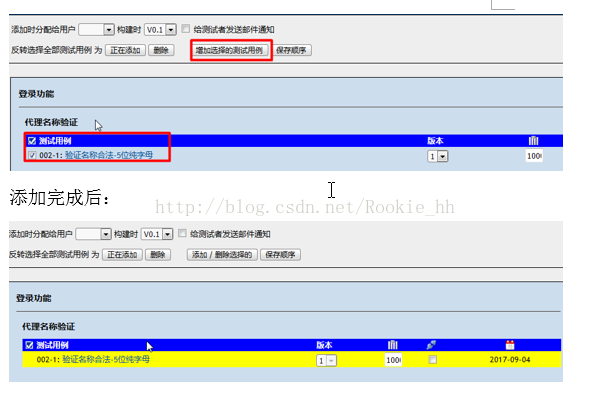Click the 删除 button in the upper panel
Viewport: 591px width, 393px height.
tap(161, 50)
